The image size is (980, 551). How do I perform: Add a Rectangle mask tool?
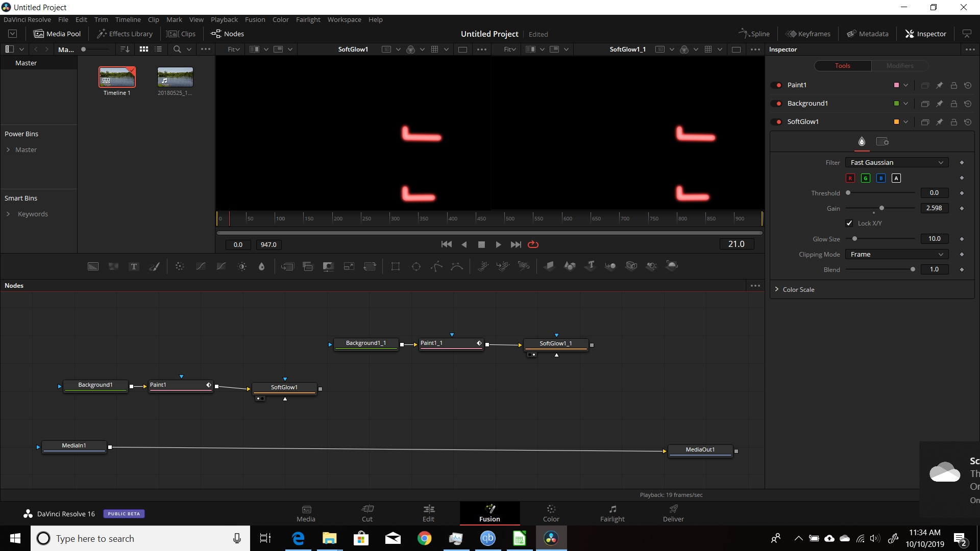click(396, 266)
